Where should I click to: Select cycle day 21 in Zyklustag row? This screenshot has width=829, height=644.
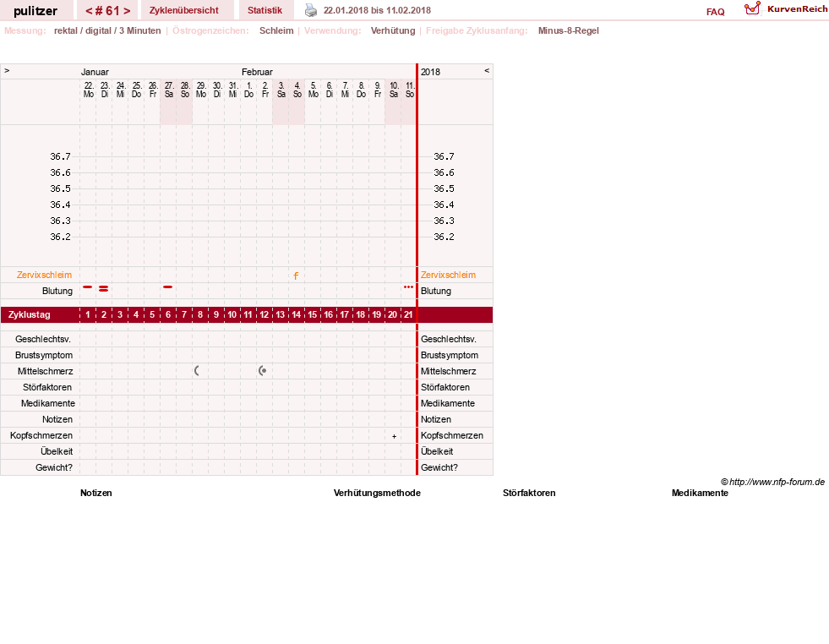coord(408,314)
